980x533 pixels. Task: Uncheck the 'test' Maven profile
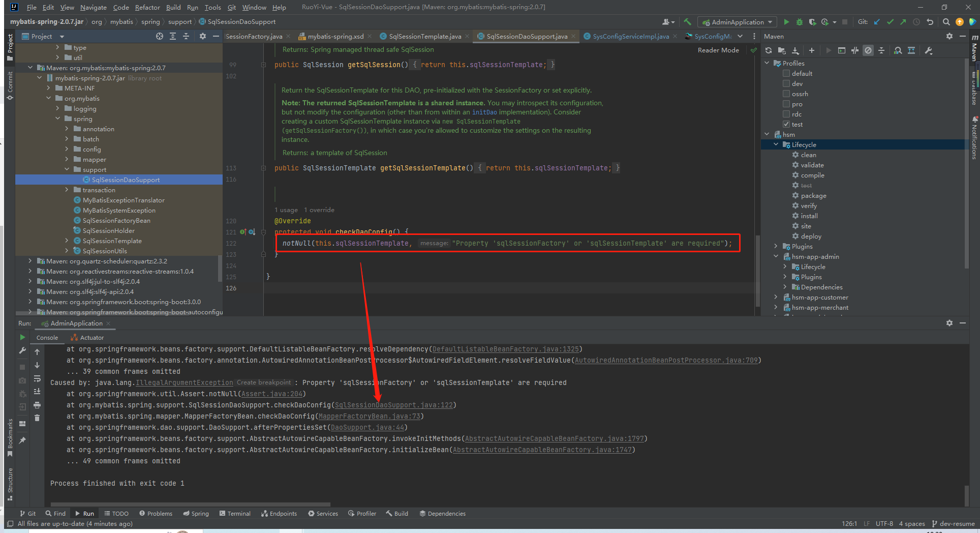tap(786, 124)
